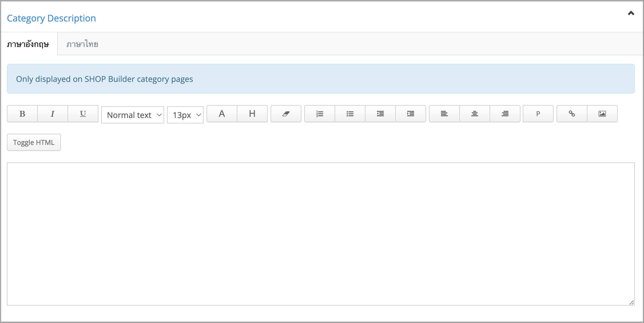Screen dimensions: 644x323
Task: Toggle bold formatting
Action: pos(22,114)
